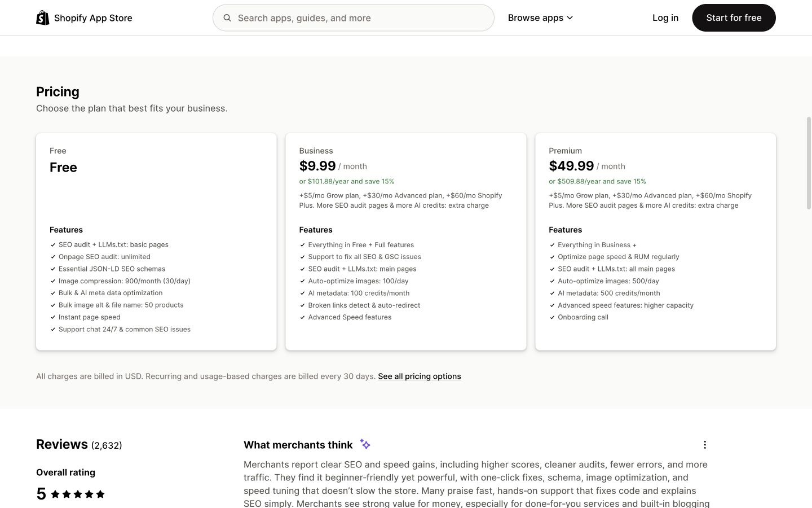Click the page vertical scrollbar
This screenshot has height=508, width=812.
[809, 164]
